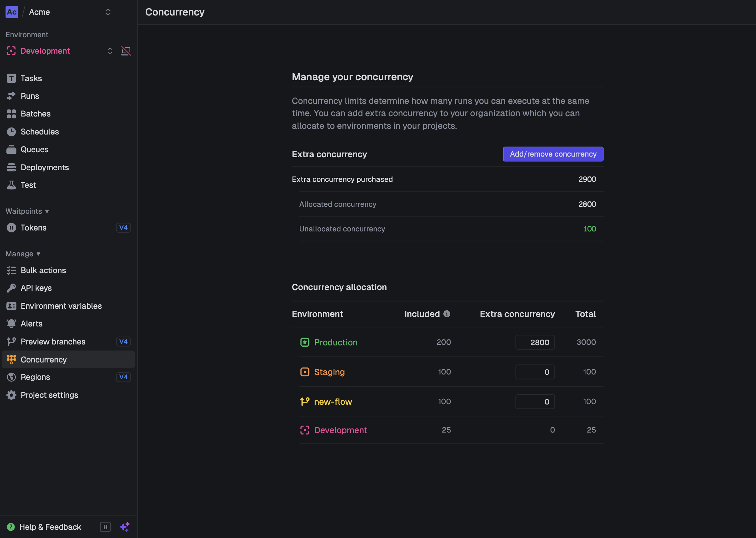756x538 pixels.
Task: Collapse the Waitpoints section
Action: (47, 211)
